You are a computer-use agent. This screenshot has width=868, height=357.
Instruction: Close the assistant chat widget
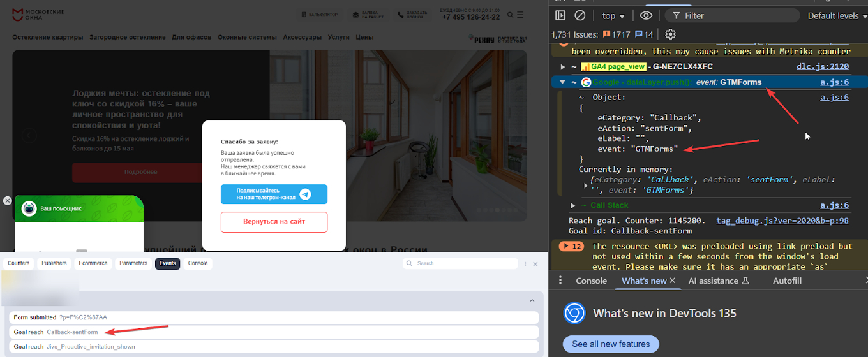(8, 200)
